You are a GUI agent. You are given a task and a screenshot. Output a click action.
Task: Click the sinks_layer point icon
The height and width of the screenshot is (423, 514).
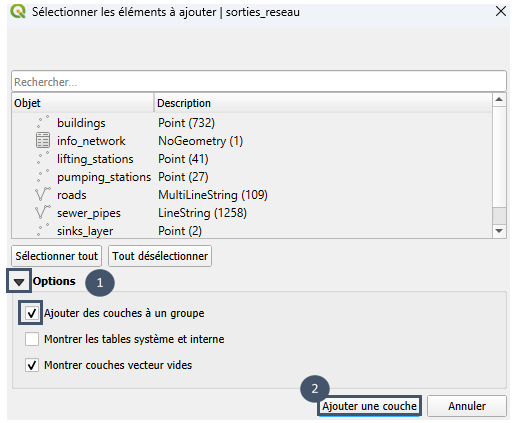tap(43, 230)
